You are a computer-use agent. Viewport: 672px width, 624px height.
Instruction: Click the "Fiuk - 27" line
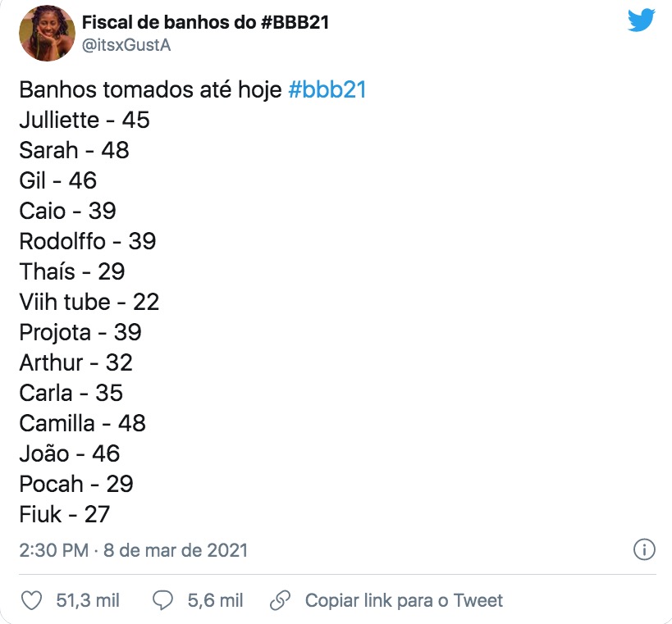[65, 514]
